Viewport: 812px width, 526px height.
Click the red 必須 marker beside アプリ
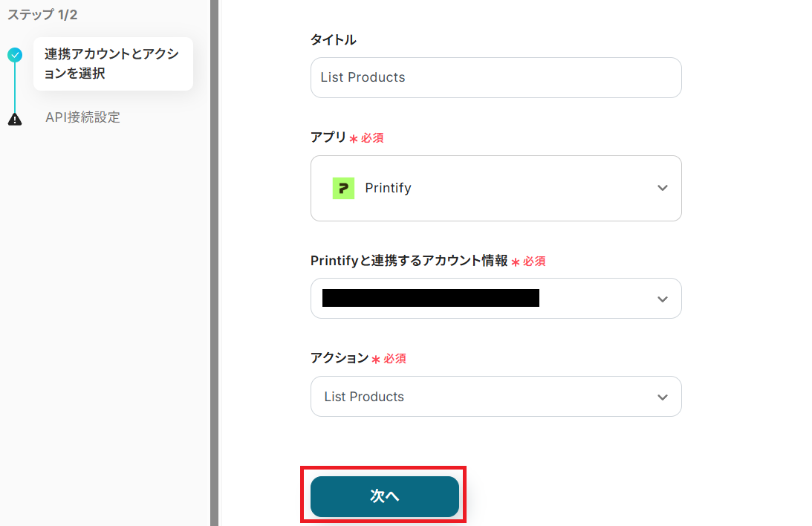(372, 138)
